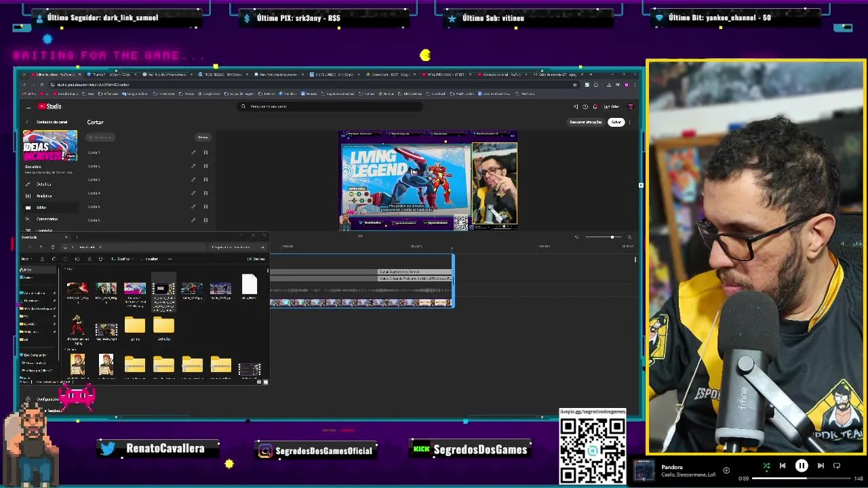This screenshot has height=488, width=868.
Task: Click the Novo corte button
Action: click(x=100, y=138)
